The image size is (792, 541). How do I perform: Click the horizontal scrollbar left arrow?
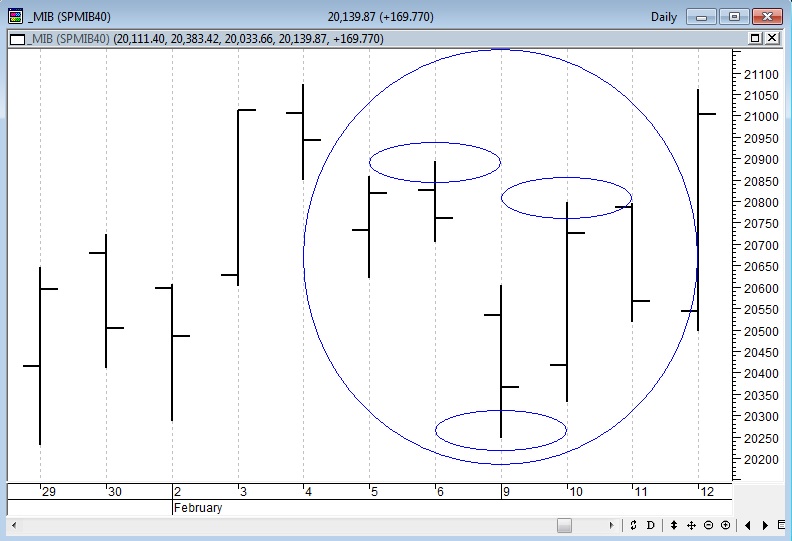[14, 525]
